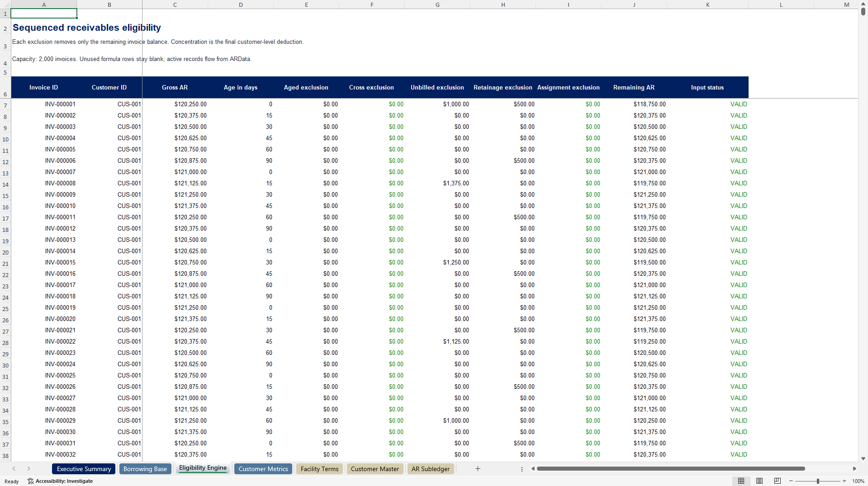Add a new sheet with plus icon
The image size is (868, 486).
point(478,469)
